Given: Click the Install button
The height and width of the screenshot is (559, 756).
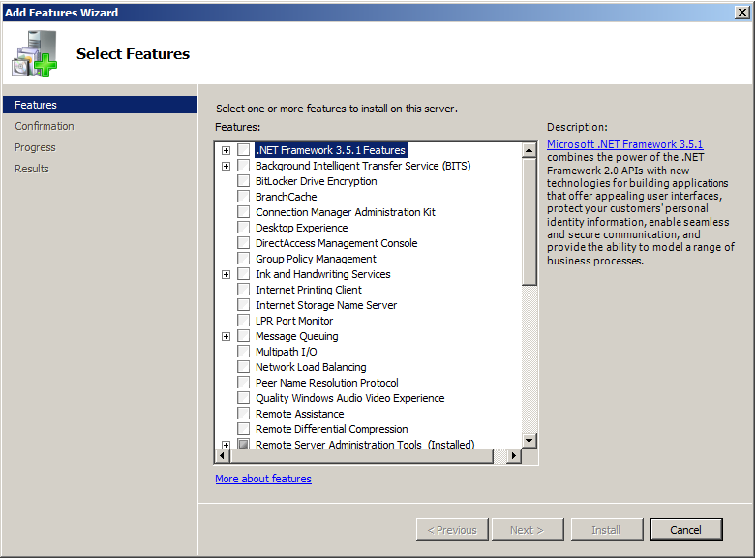Looking at the screenshot, I should point(607,530).
